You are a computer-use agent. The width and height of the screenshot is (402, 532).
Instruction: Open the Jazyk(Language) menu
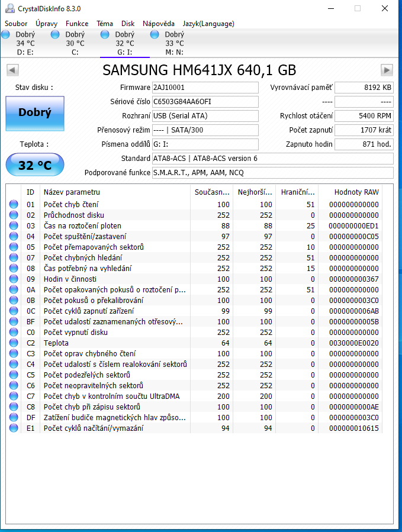[x=208, y=24]
